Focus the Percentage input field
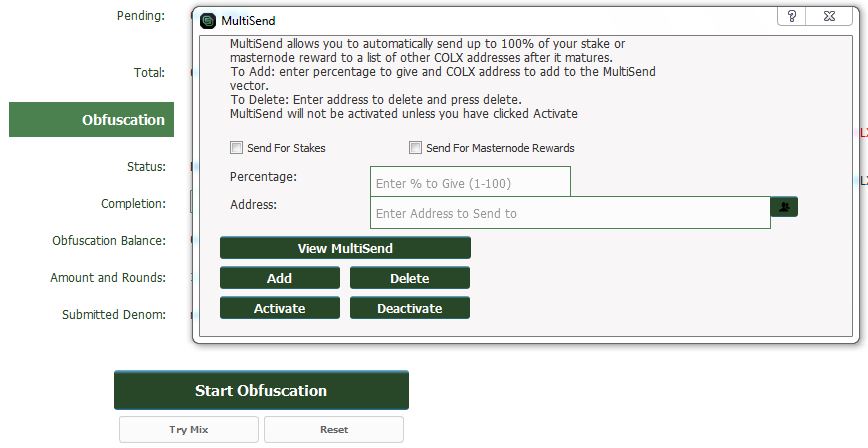The width and height of the screenshot is (868, 448). (470, 182)
